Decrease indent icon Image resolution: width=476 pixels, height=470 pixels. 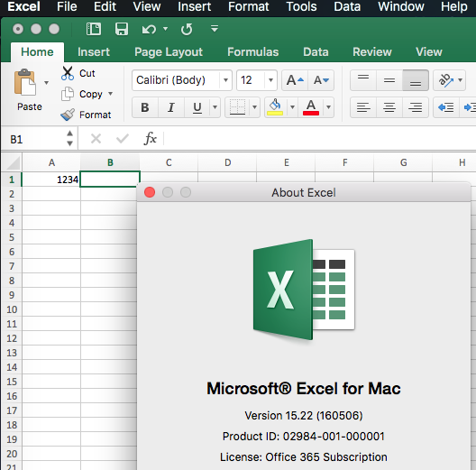[x=446, y=107]
